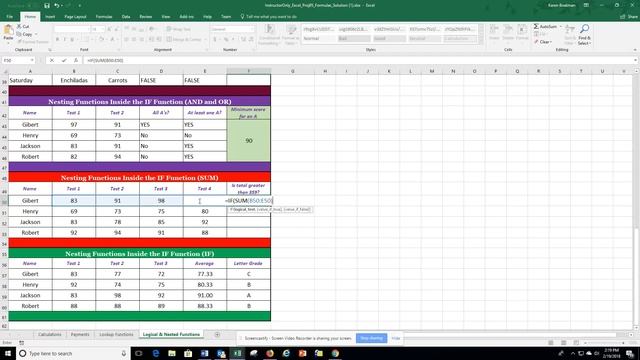Toggle Bold formatting
Screen dimensions: 640x360
coord(58,40)
